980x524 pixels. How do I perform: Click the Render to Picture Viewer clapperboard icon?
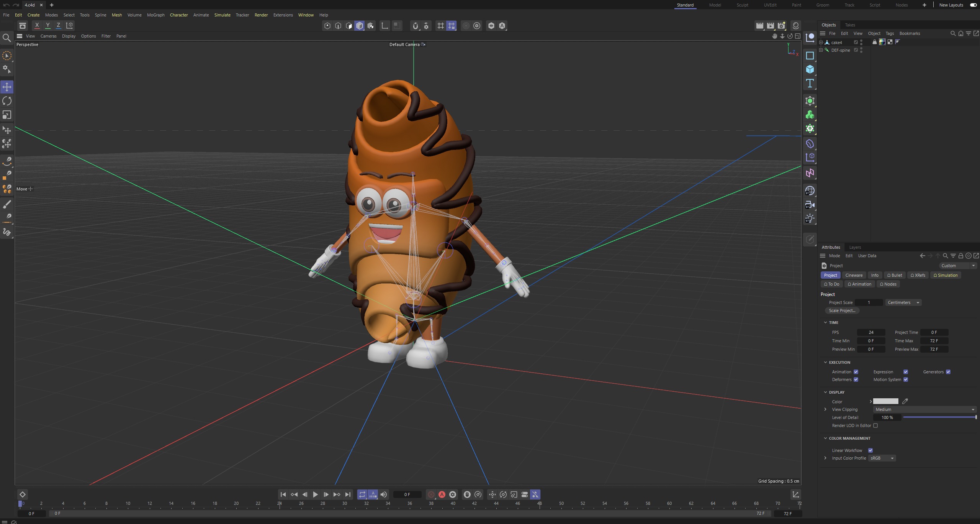point(771,26)
